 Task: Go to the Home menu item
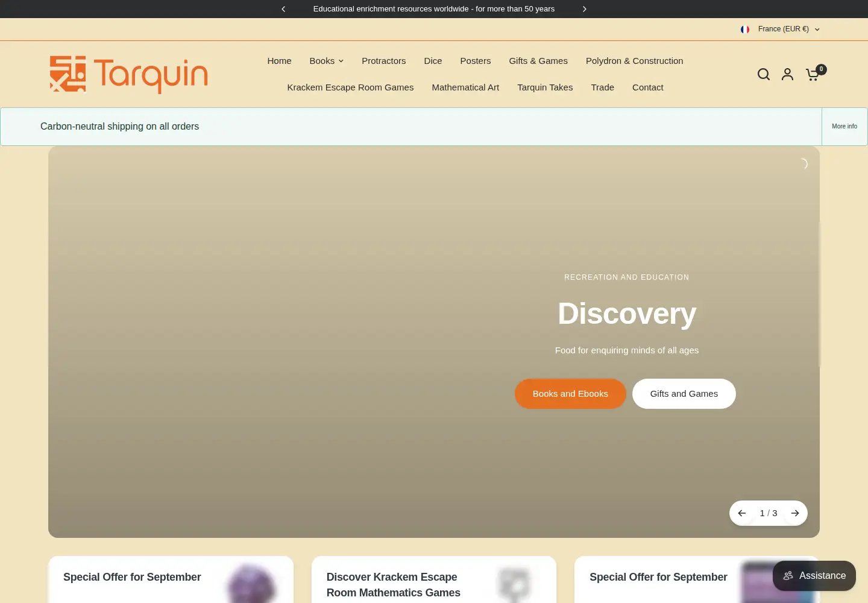click(x=280, y=61)
